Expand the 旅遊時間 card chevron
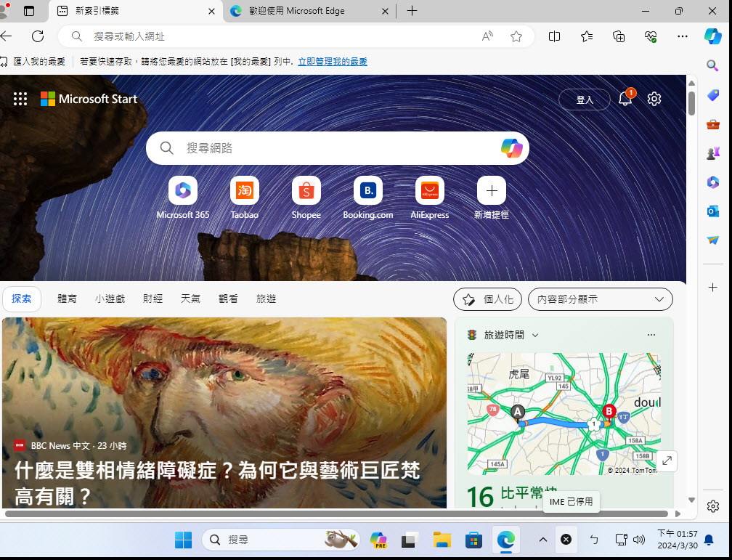Image resolution: width=732 pixels, height=560 pixels. tap(535, 336)
